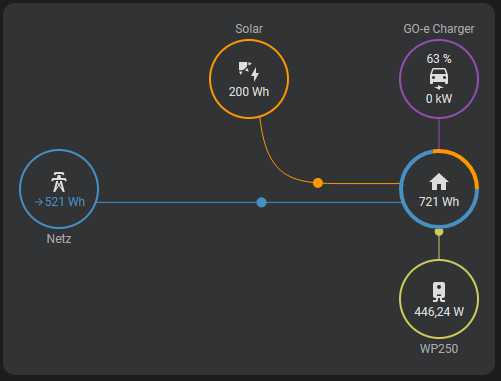Screen dimensions: 501x381
Task: Click the Netz label
Action: point(59,239)
